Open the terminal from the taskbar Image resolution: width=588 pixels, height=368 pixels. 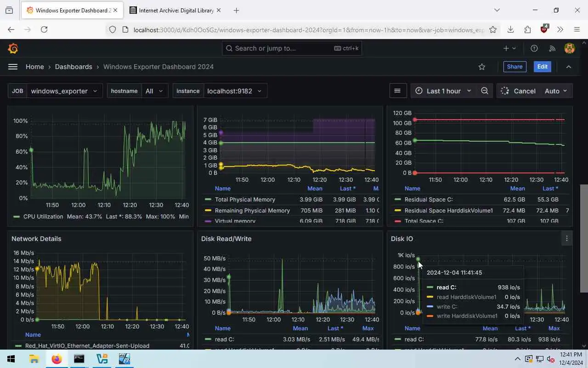pyautogui.click(x=79, y=359)
